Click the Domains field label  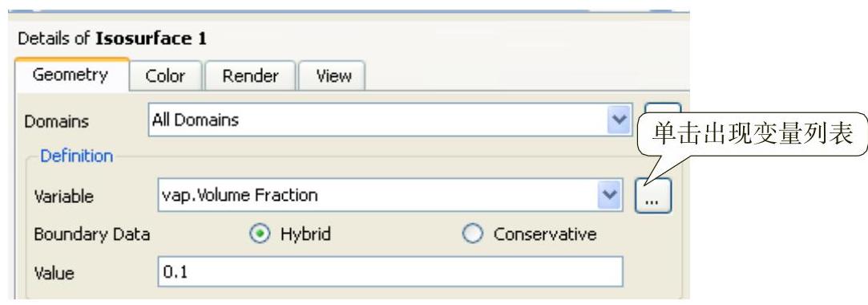56,121
